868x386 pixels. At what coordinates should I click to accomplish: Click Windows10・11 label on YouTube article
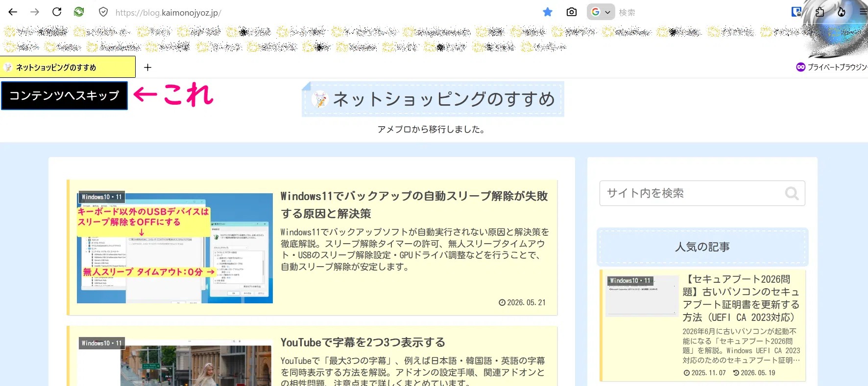[101, 343]
